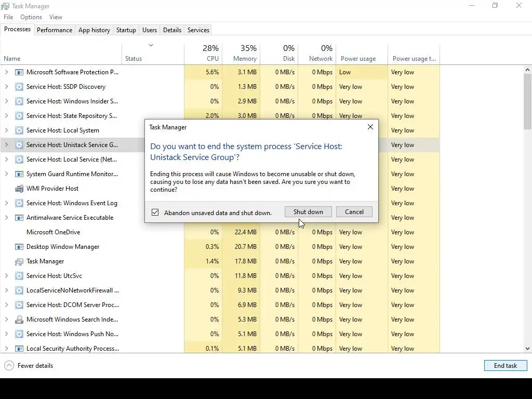Open the View menu
Screen dimensions: 532x399
(x=56, y=17)
